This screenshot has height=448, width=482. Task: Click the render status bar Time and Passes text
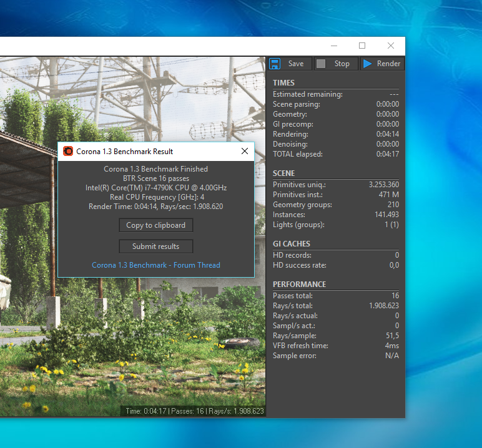click(195, 411)
